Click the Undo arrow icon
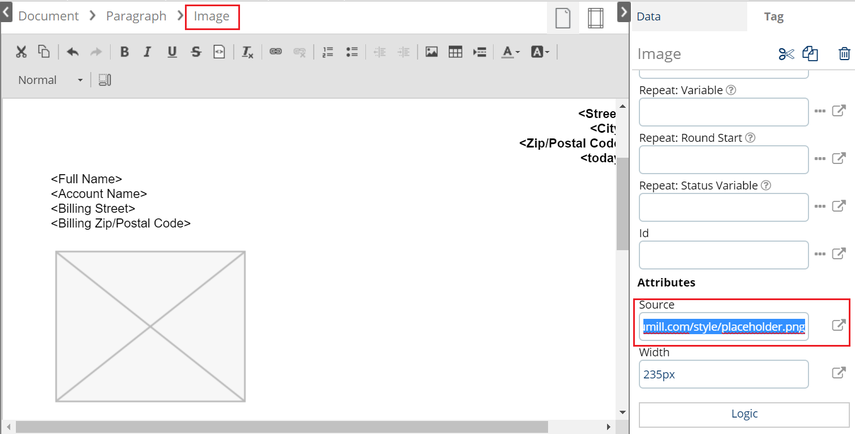This screenshot has height=434, width=855. [73, 52]
